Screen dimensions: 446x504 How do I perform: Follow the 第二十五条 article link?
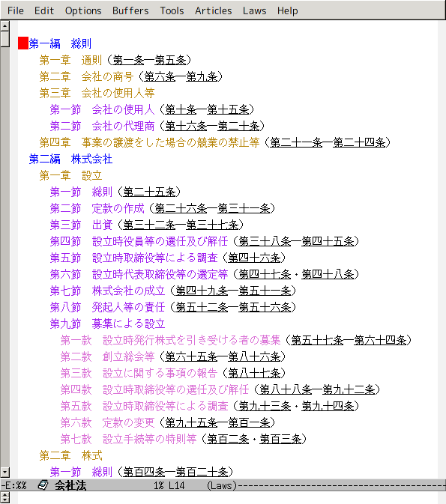149,192
